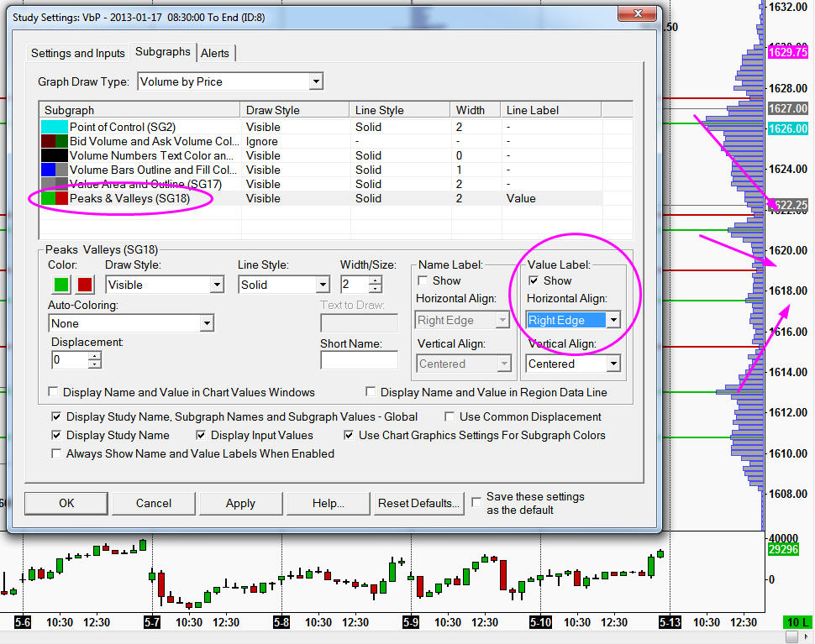Switch to Settings and Inputs tab
The width and height of the screenshot is (815, 644).
(78, 53)
